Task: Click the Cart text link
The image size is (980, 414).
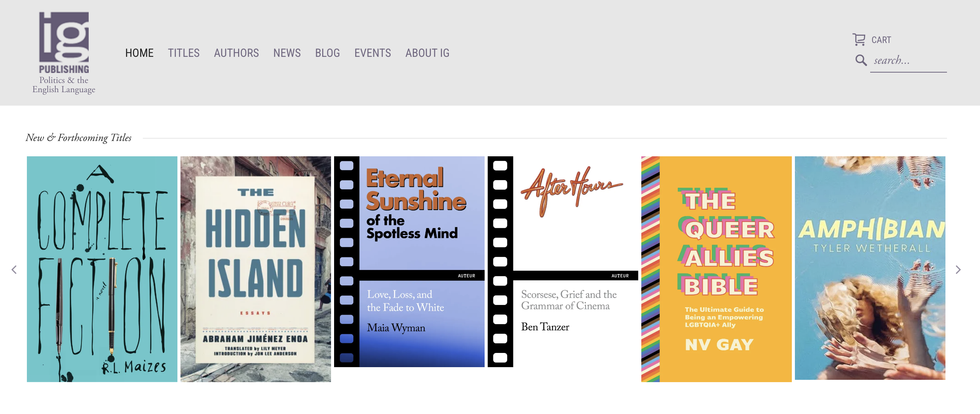Action: tap(881, 40)
